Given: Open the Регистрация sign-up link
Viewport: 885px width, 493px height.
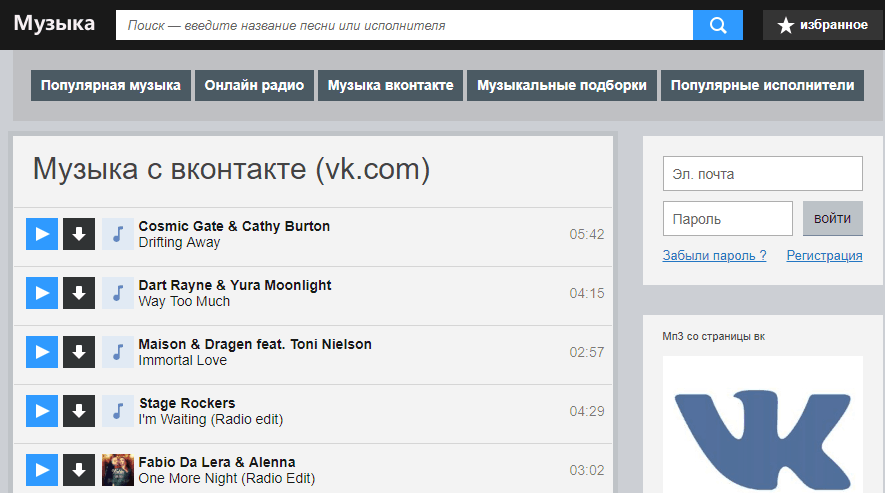Looking at the screenshot, I should pos(824,256).
